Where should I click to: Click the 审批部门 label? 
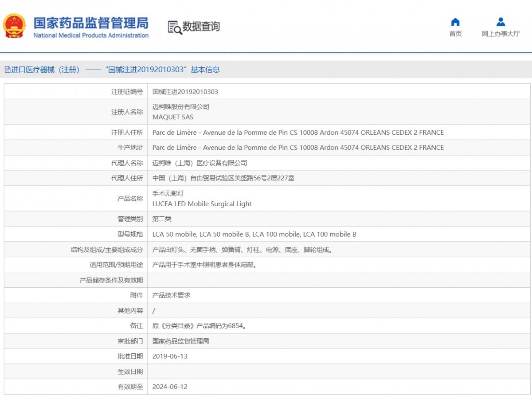click(130, 341)
